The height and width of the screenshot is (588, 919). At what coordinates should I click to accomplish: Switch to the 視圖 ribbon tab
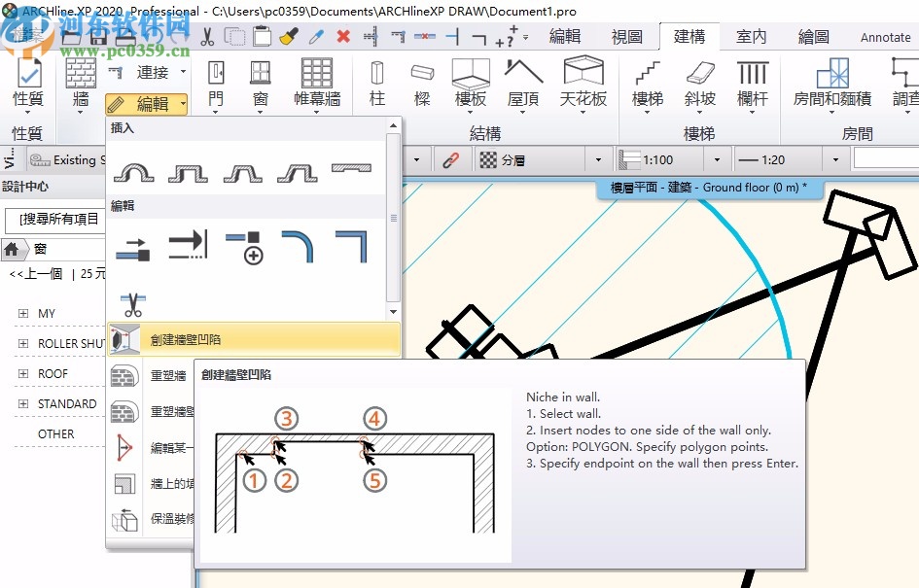pos(627,37)
